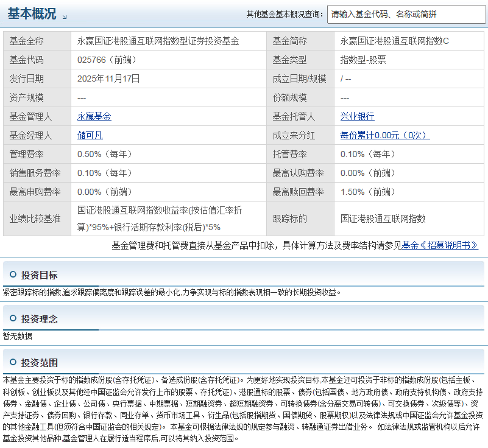Select short name 永赢国证港股通互联网指数C
This screenshot has height=448, width=488.
point(395,41)
